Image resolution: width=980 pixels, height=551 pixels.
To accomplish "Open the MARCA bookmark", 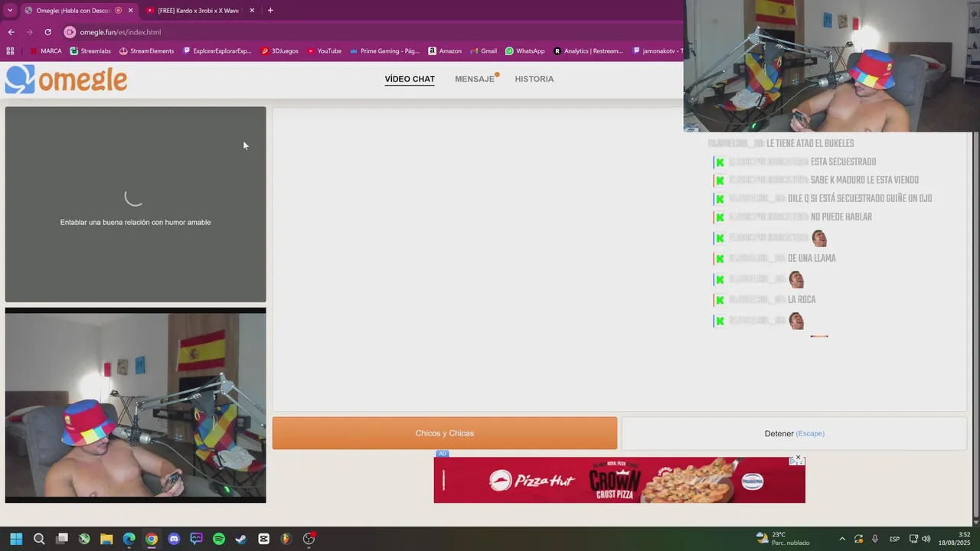I will point(45,51).
